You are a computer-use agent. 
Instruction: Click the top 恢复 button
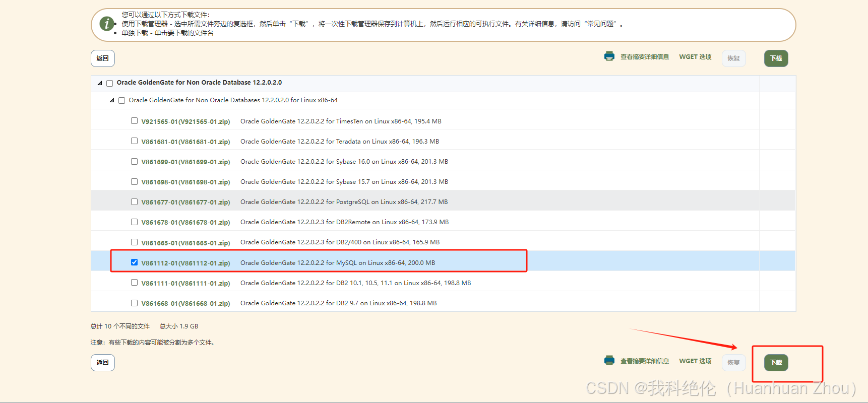[734, 58]
